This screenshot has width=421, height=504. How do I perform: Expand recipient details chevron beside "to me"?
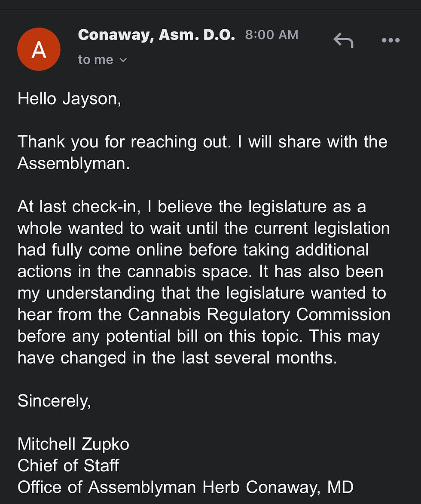(123, 60)
